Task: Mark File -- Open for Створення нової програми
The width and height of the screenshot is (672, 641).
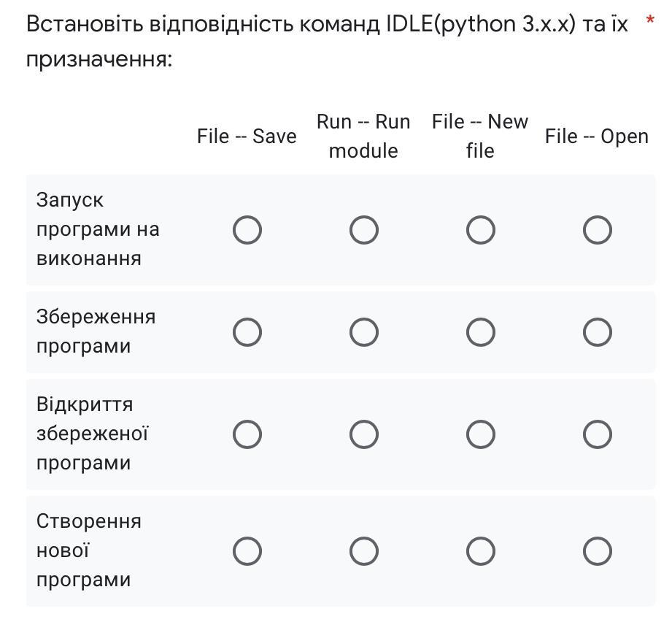Action: coord(597,552)
